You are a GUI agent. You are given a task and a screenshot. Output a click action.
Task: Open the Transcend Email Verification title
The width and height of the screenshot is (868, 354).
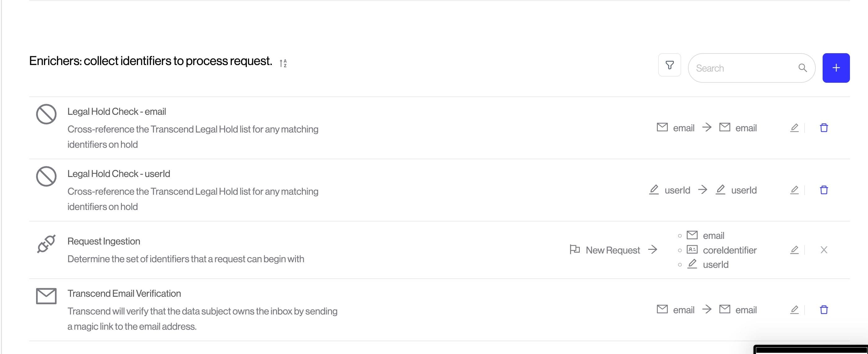coord(124,293)
